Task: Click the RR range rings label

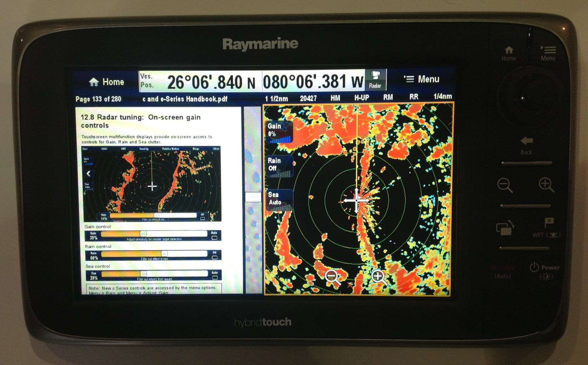Action: coord(414,97)
